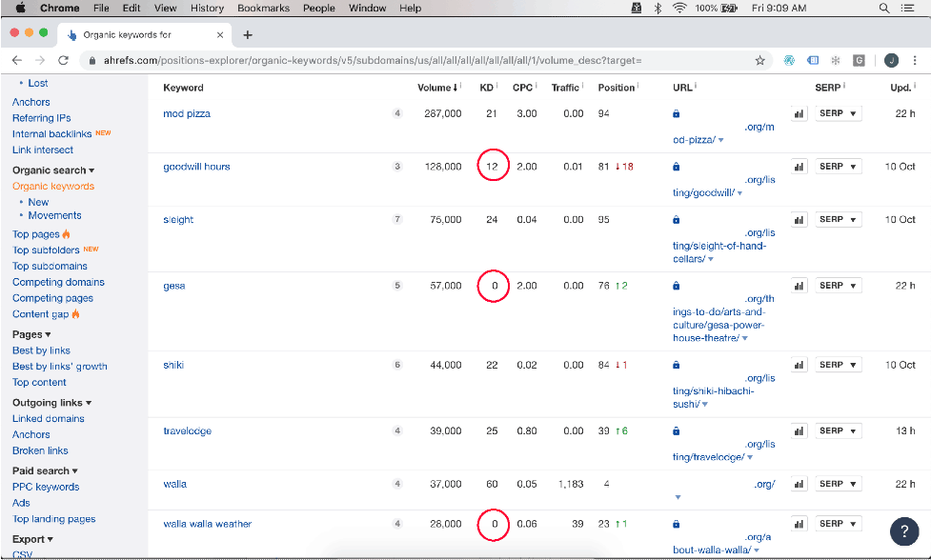Image resolution: width=931 pixels, height=560 pixels.
Task: Open the grey G extension icon
Action: click(859, 60)
